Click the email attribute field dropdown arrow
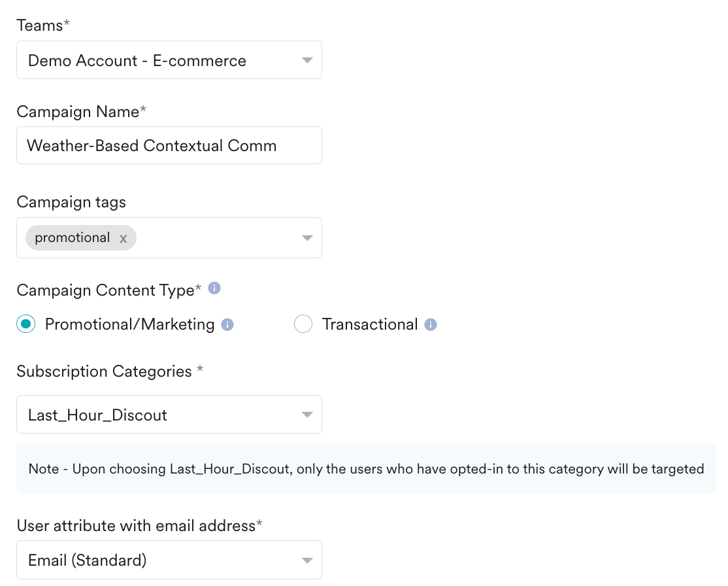The height and width of the screenshot is (586, 728). pos(307,560)
